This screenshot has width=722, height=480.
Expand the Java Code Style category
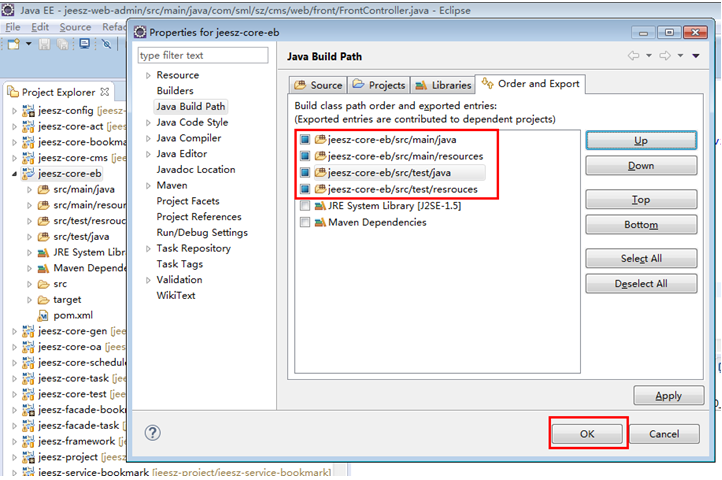tap(148, 123)
